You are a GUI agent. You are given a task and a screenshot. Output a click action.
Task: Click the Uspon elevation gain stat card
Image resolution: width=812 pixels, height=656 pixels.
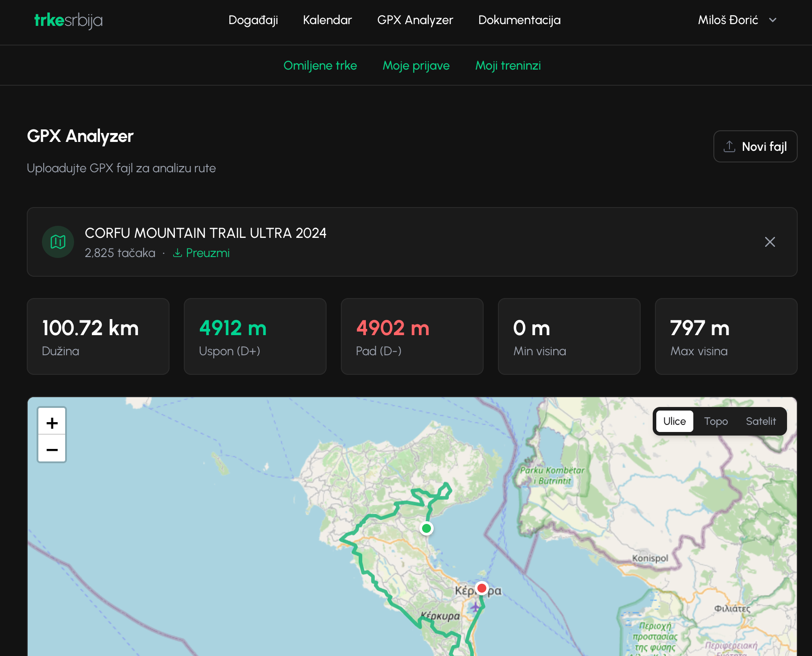(255, 336)
